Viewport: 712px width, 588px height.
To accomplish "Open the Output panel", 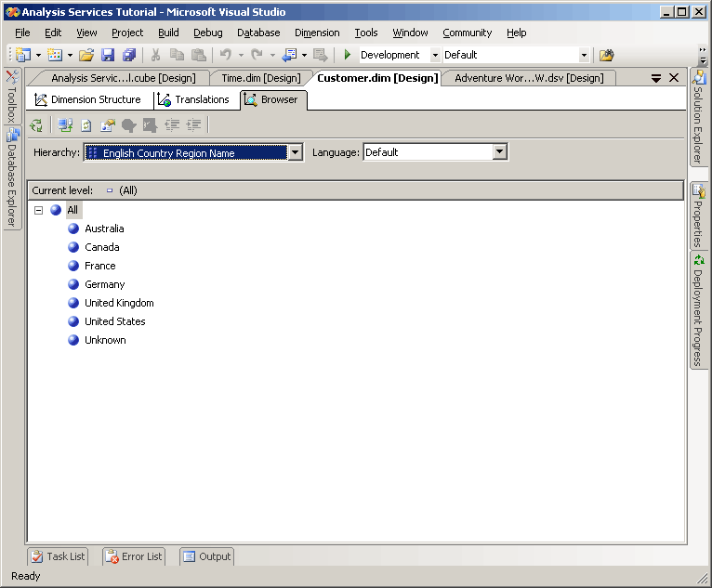I will (x=207, y=556).
